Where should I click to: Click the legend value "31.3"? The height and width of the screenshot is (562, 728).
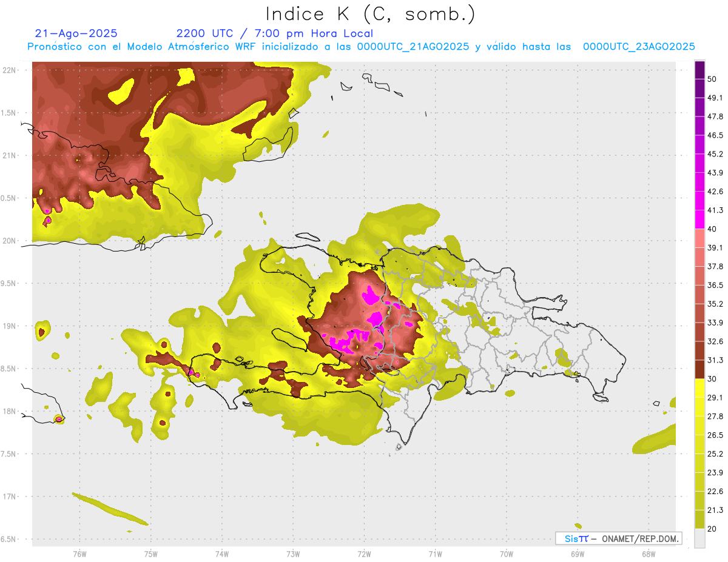[715, 360]
